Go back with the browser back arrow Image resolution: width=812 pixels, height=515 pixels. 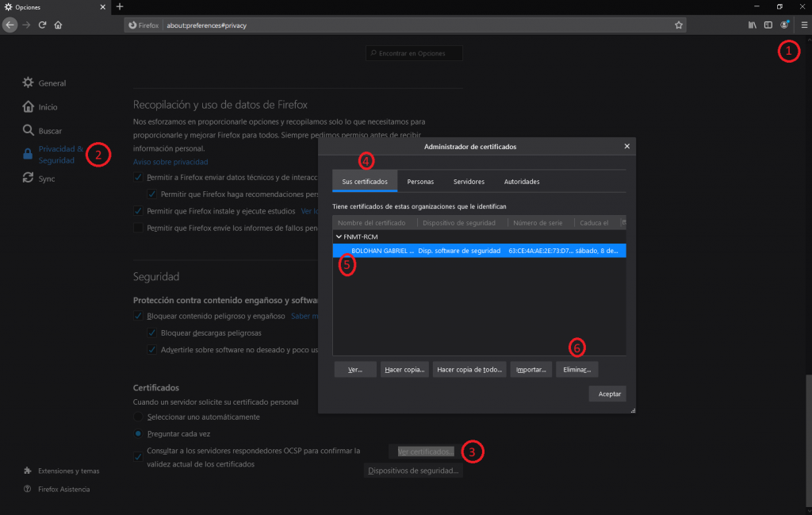[10, 25]
